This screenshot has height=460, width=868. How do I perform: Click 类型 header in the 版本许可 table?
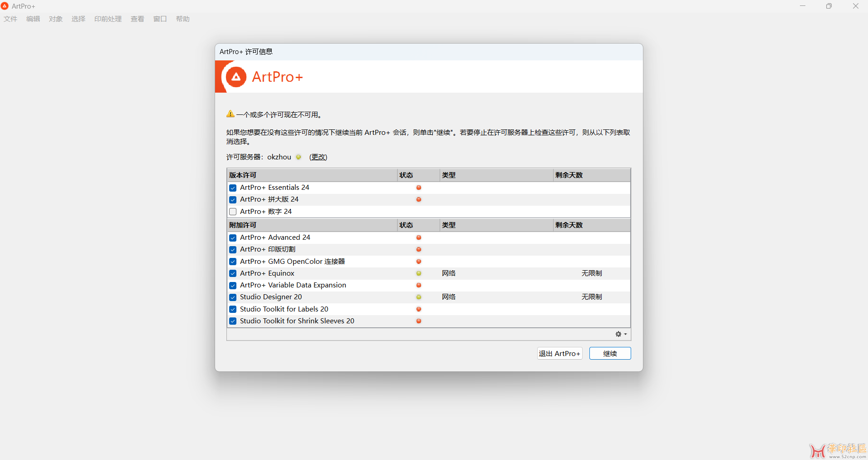(x=496, y=175)
